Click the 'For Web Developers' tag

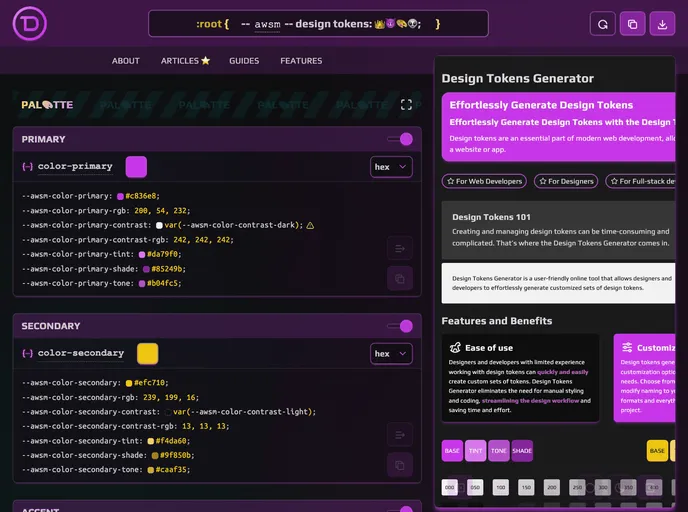[484, 181]
